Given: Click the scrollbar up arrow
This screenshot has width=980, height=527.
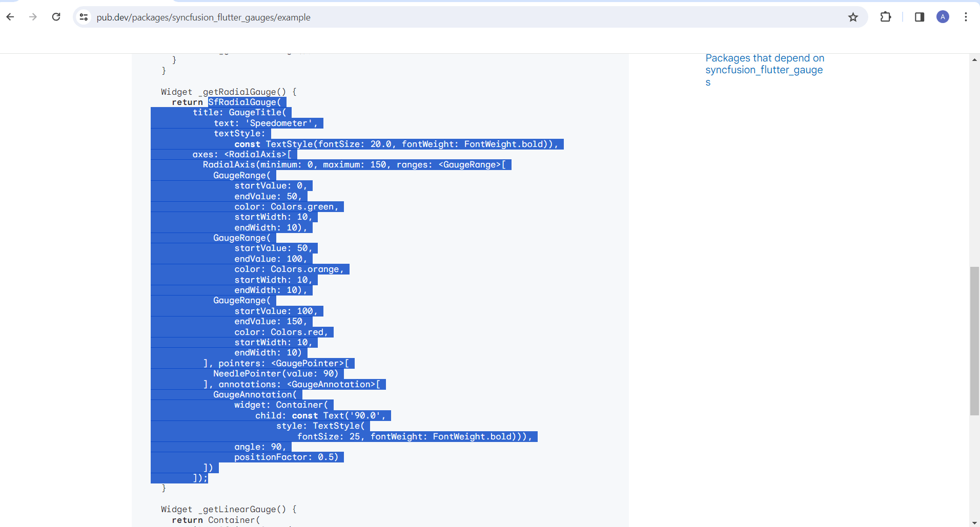Looking at the screenshot, I should click(x=974, y=60).
